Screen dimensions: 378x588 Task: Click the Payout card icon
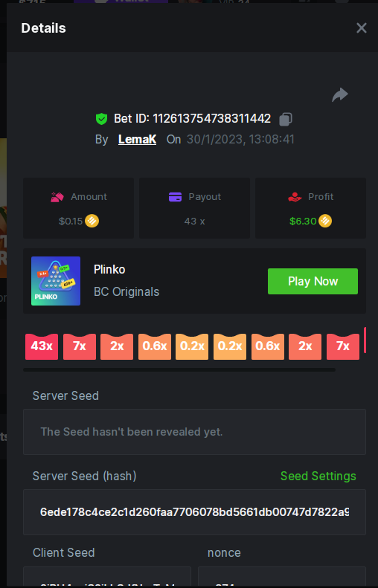coord(176,197)
